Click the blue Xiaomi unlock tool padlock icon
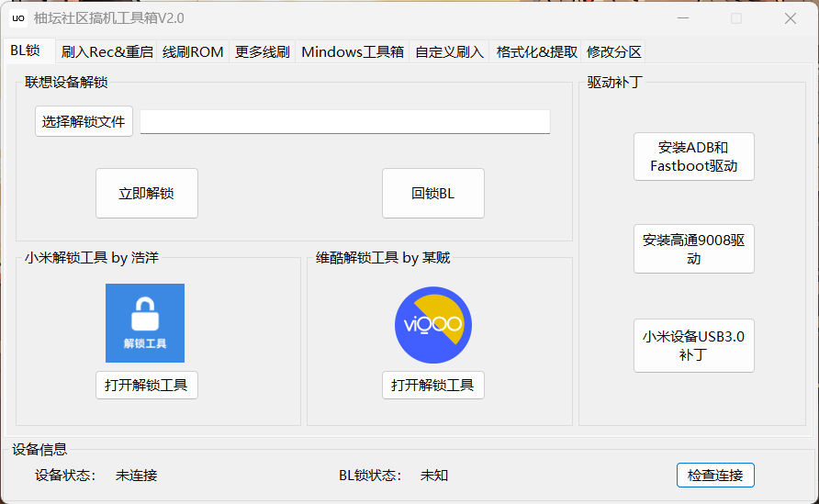Image resolution: width=819 pixels, height=504 pixels. pyautogui.click(x=145, y=322)
